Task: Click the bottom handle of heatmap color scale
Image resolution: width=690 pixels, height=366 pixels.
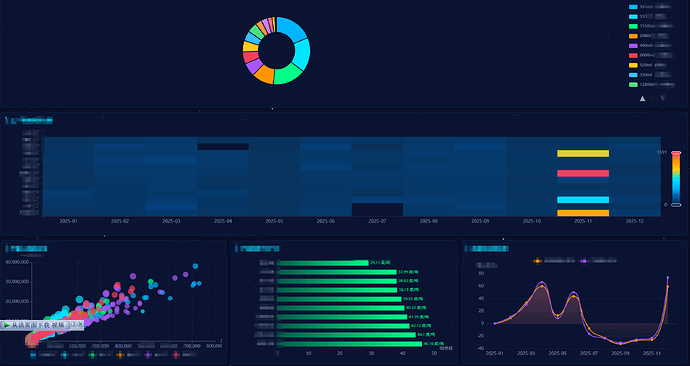Action: [676, 205]
